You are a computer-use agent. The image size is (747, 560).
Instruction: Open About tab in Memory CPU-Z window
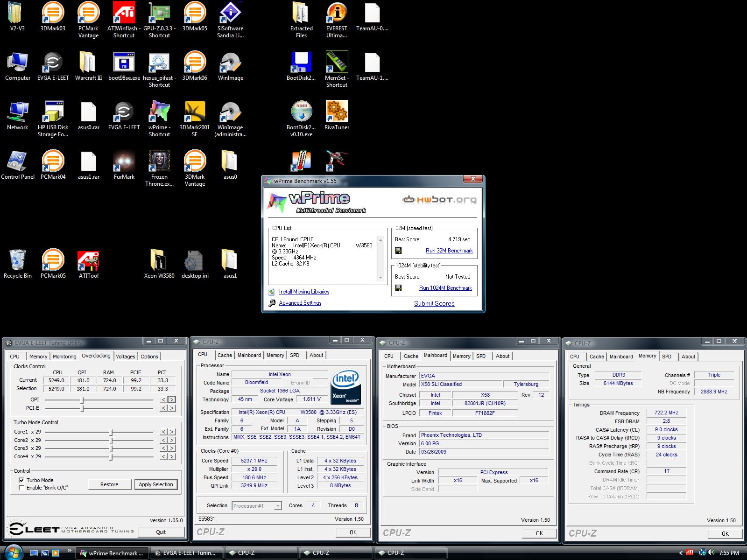click(688, 357)
